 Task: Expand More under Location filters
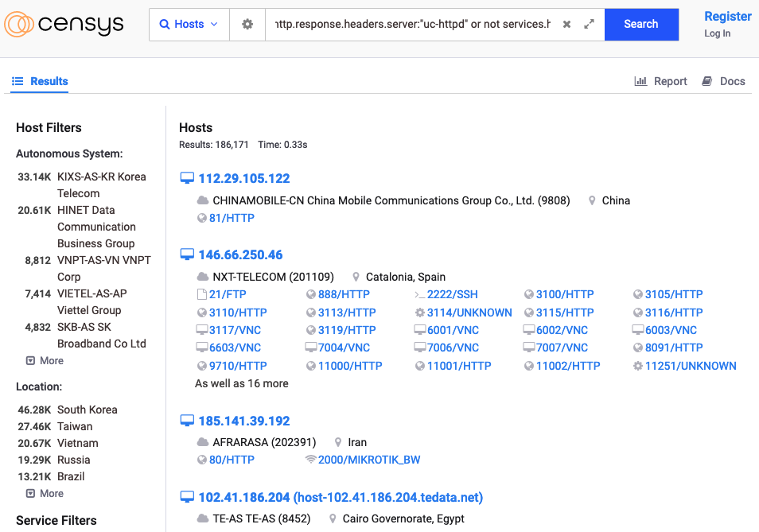45,493
